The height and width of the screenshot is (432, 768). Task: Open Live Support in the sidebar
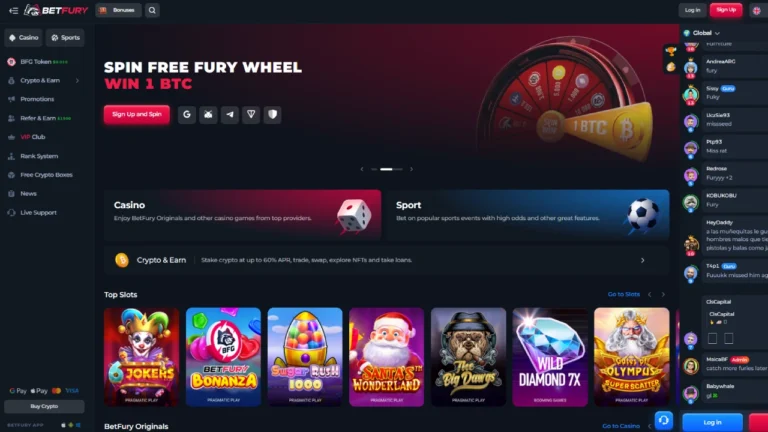coord(38,213)
